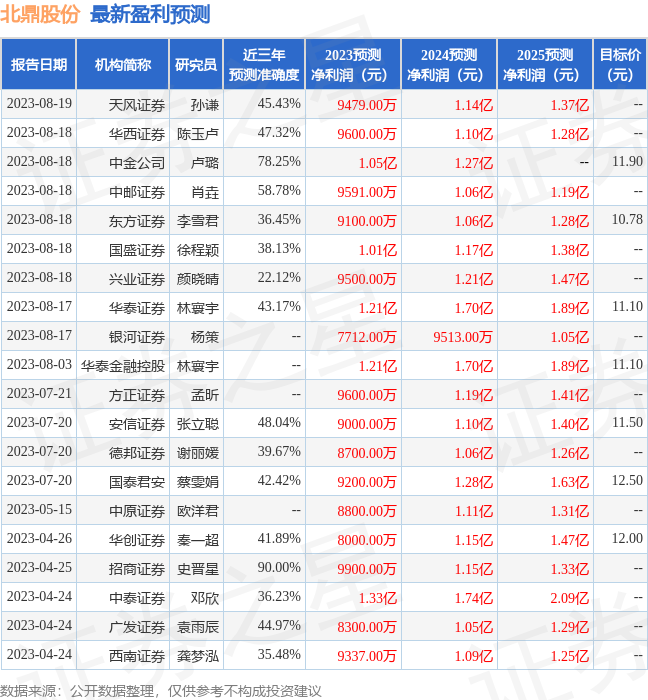This screenshot has height=700, width=648.
Task: Click researcher name 张立聪
Action: [x=198, y=425]
